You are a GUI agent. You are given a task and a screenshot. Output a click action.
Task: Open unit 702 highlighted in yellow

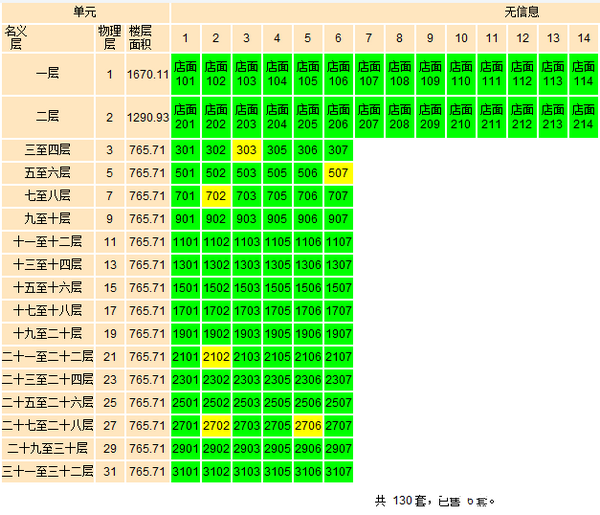pyautogui.click(x=216, y=196)
